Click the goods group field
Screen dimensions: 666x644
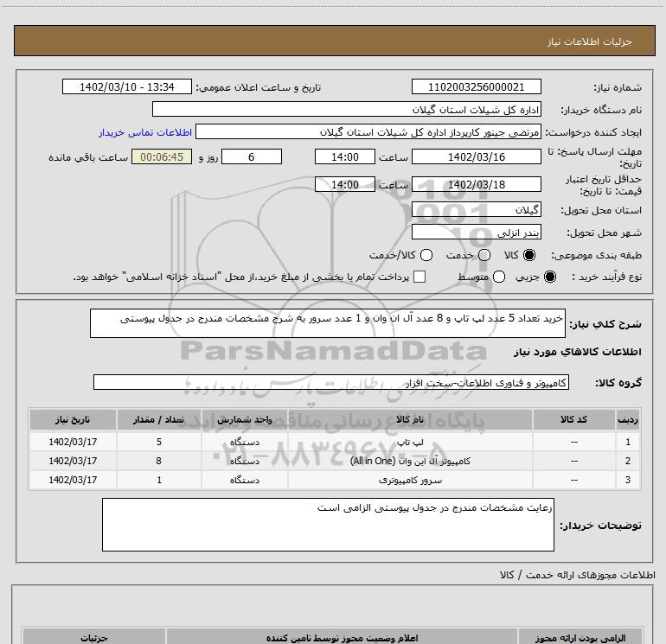(331, 382)
